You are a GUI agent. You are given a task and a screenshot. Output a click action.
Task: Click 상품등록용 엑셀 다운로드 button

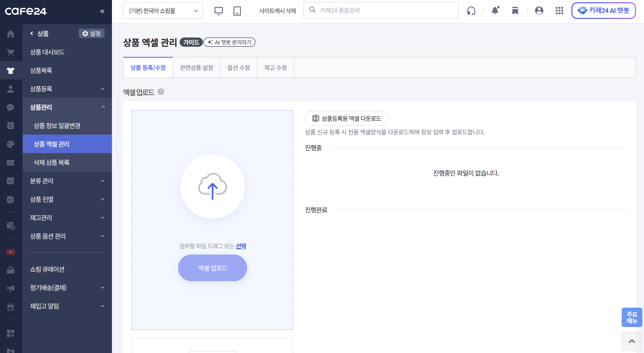click(346, 118)
